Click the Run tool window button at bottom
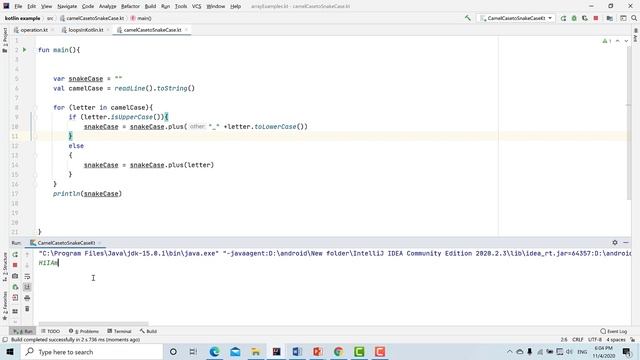 [x=22, y=331]
